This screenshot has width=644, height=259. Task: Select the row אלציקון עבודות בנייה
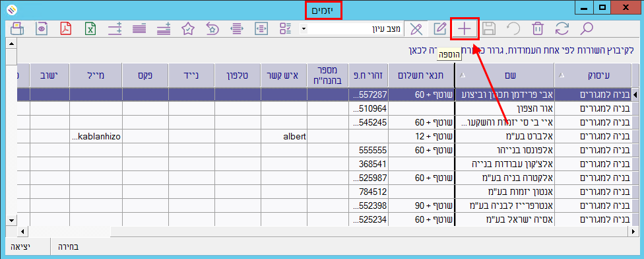(324, 164)
